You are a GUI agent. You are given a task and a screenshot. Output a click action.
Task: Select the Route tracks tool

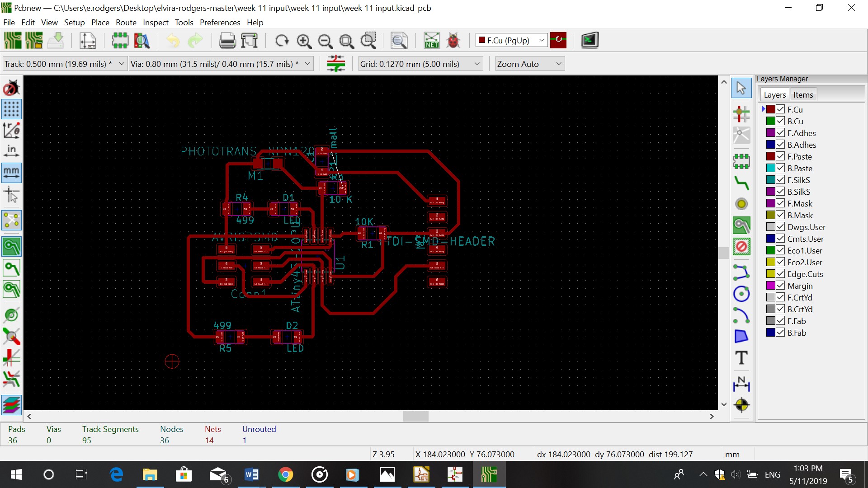(x=741, y=183)
